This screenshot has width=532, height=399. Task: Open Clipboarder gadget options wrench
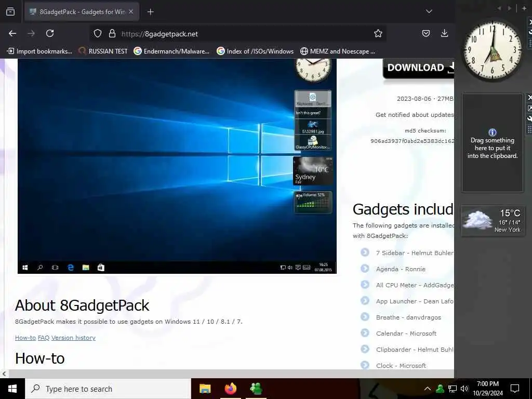529,119
